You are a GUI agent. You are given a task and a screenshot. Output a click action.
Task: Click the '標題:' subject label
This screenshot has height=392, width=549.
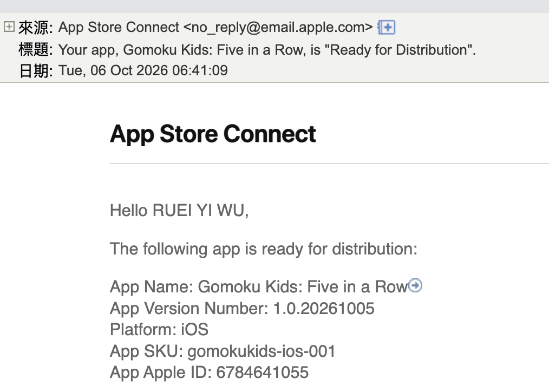pos(35,49)
